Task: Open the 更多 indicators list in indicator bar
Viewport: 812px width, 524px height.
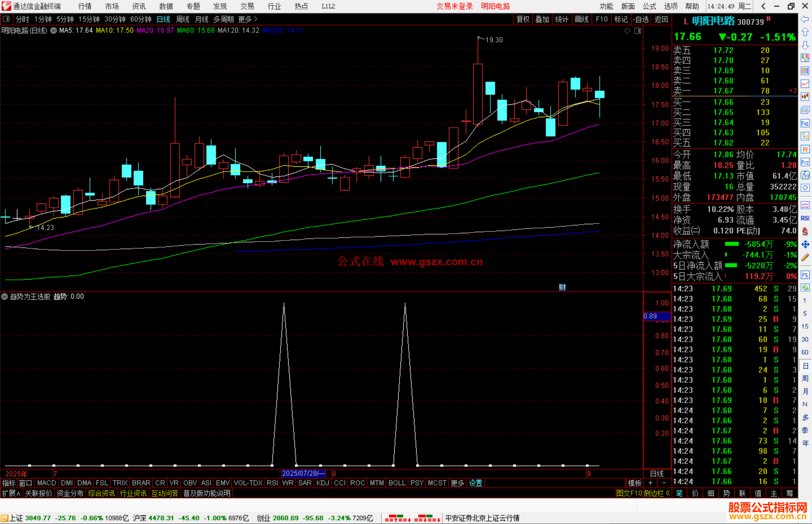Action: (x=458, y=483)
